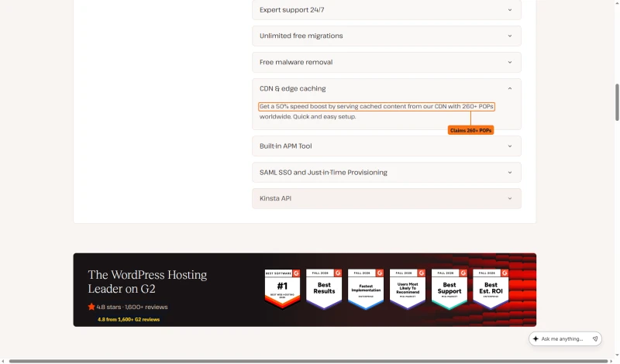Viewport: 620px width, 364px height.
Task: Click the up chevron on CDN & edge caching
Action: 510,88
